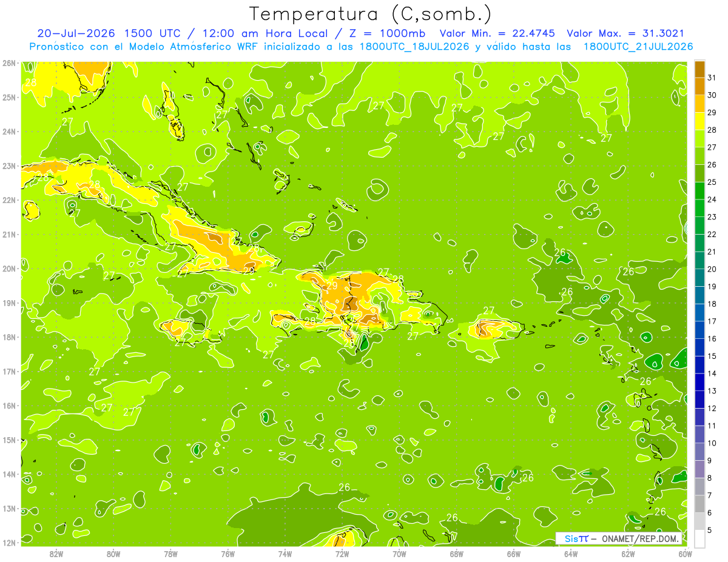Click the darkest orange swatch above 31
728x562 pixels.
(699, 69)
